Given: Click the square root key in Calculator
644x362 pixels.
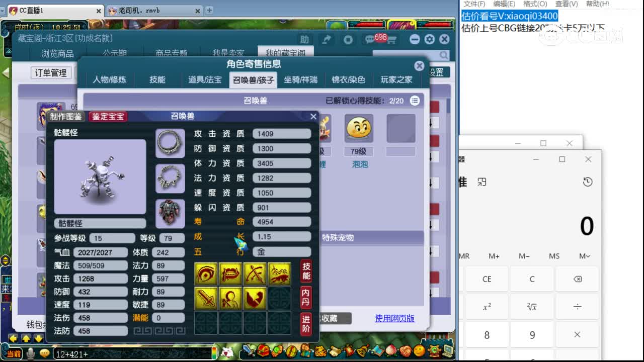Looking at the screenshot, I should pyautogui.click(x=532, y=307).
